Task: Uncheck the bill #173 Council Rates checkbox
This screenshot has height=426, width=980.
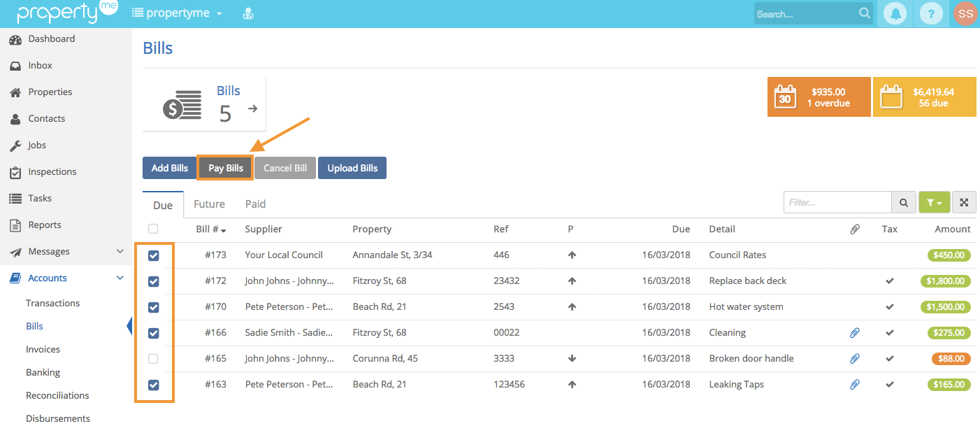Action: click(x=153, y=255)
